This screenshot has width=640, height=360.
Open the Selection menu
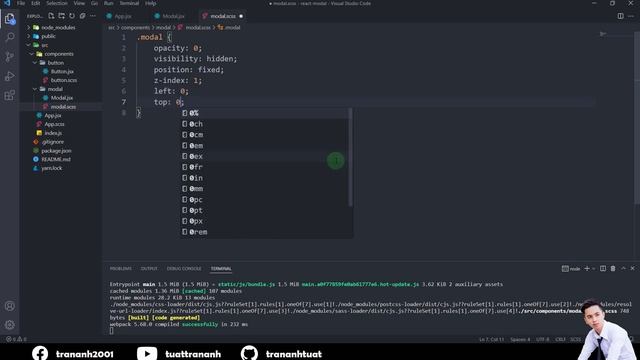tap(57, 3)
